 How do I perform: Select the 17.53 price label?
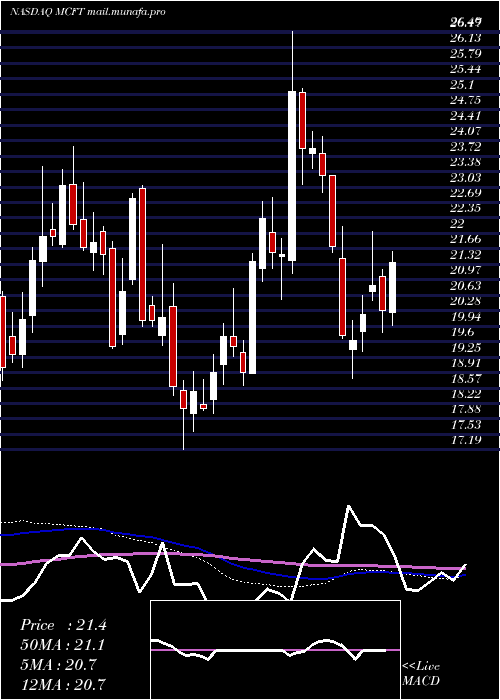(x=466, y=425)
